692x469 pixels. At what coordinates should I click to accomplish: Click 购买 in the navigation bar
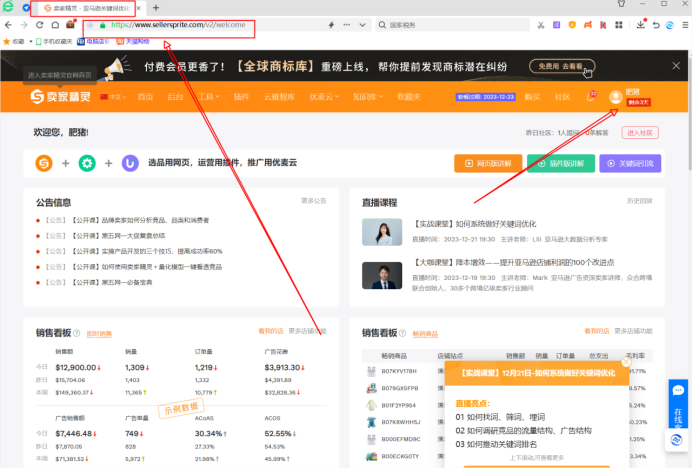pos(532,97)
